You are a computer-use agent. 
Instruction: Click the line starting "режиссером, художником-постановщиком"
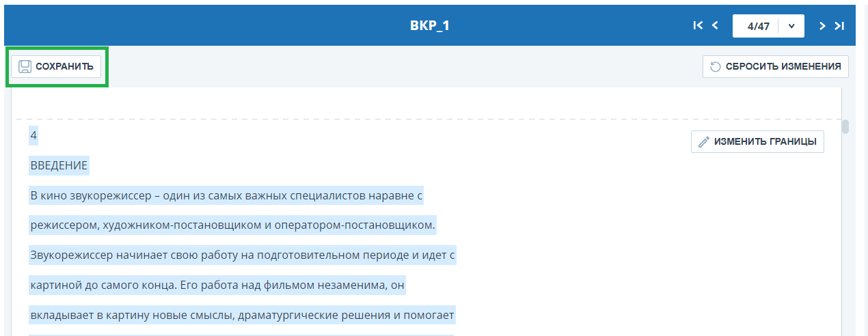pos(232,225)
